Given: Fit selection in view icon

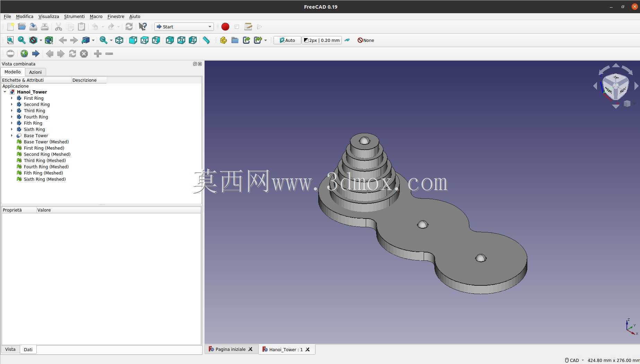Looking at the screenshot, I should point(22,40).
